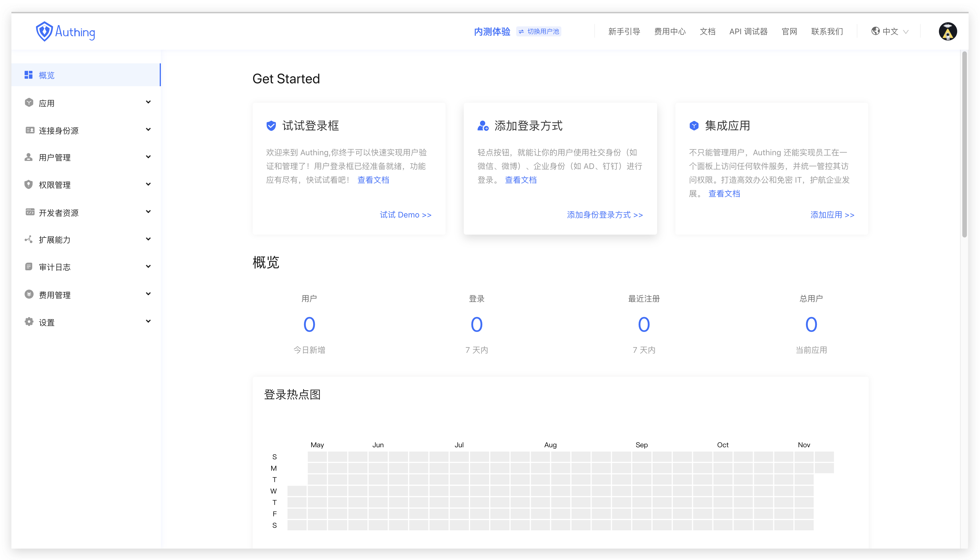The image size is (980, 560).
Task: Select the 概览 overview icon in sidebar
Action: pyautogui.click(x=29, y=75)
